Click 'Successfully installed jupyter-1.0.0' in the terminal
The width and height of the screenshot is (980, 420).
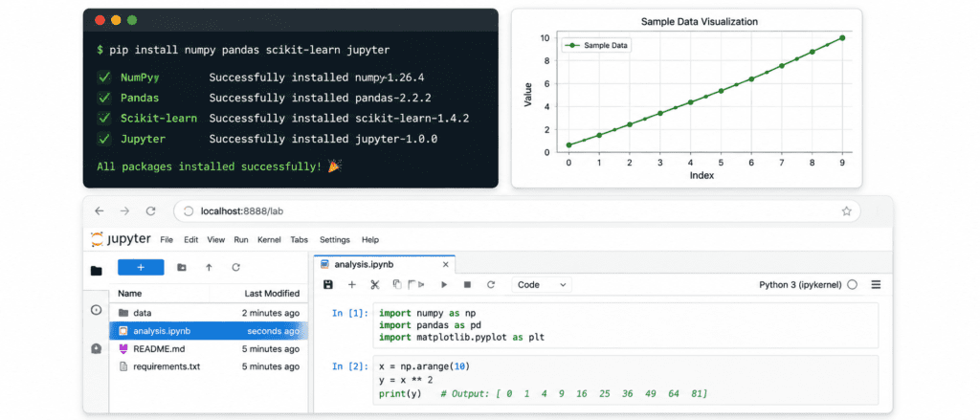click(323, 139)
